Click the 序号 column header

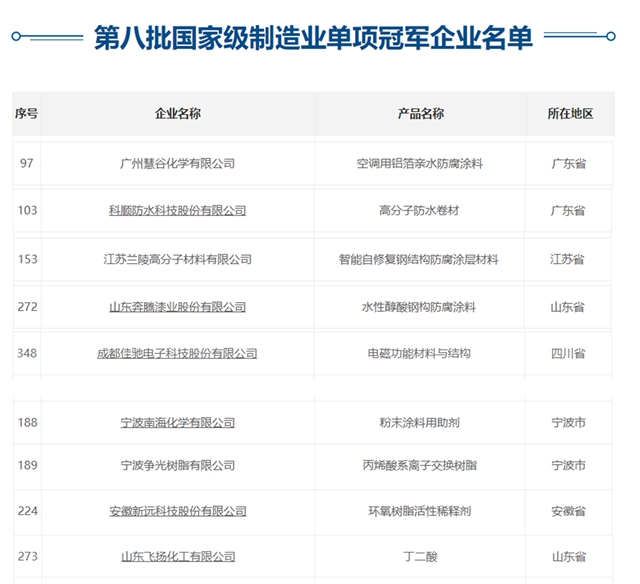point(27,113)
